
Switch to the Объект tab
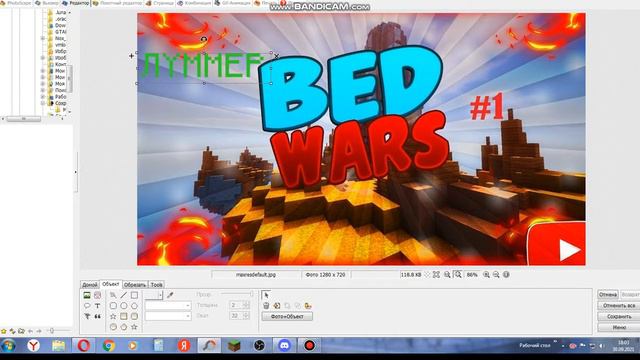click(x=111, y=284)
